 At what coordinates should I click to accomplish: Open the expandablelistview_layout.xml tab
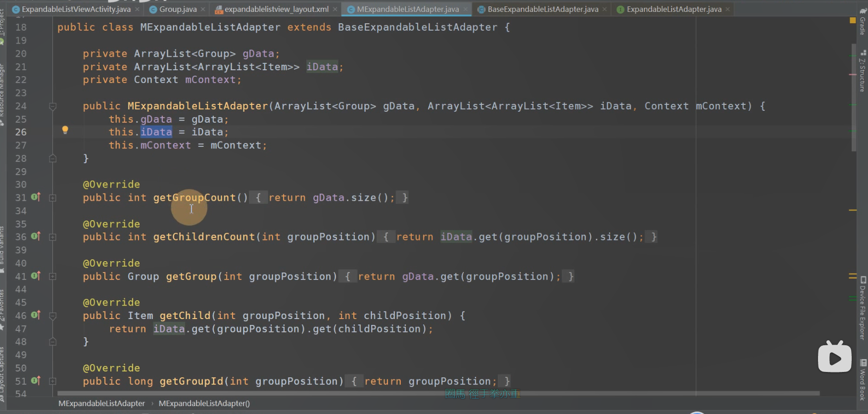click(277, 9)
